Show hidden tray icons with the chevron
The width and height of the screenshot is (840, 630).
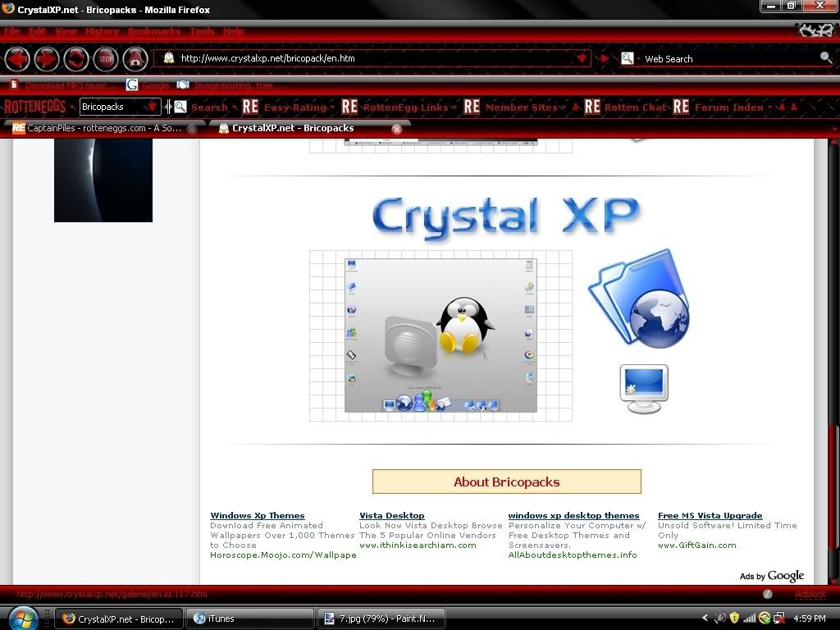click(x=705, y=619)
